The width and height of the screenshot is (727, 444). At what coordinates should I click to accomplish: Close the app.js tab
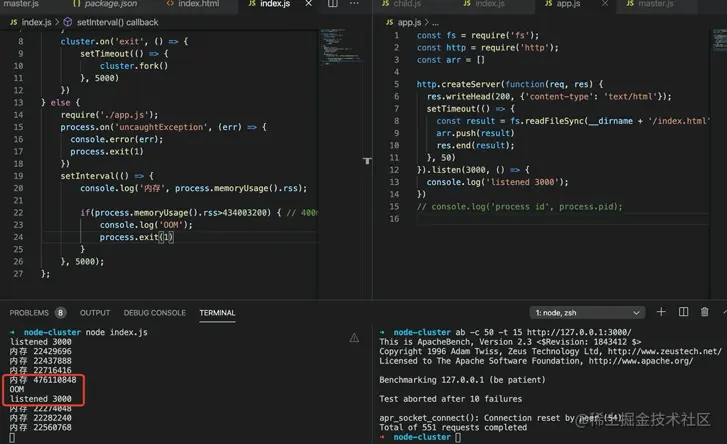pyautogui.click(x=605, y=4)
